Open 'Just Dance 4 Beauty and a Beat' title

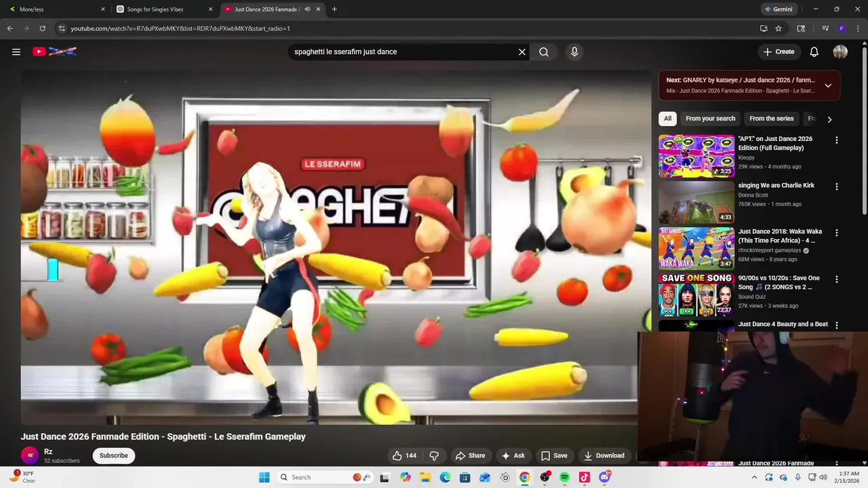783,324
